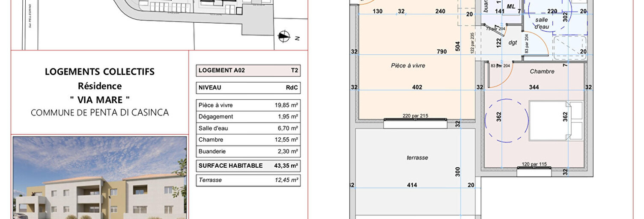Click the Salle d'eau 6,70 m² row
The height and width of the screenshot is (219, 644).
[x=248, y=128]
